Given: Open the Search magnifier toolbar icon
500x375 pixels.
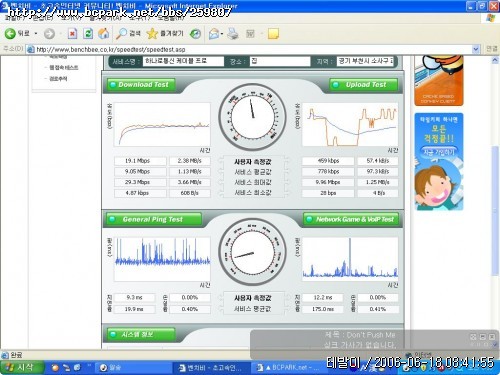Looking at the screenshot, I should tap(121, 33).
